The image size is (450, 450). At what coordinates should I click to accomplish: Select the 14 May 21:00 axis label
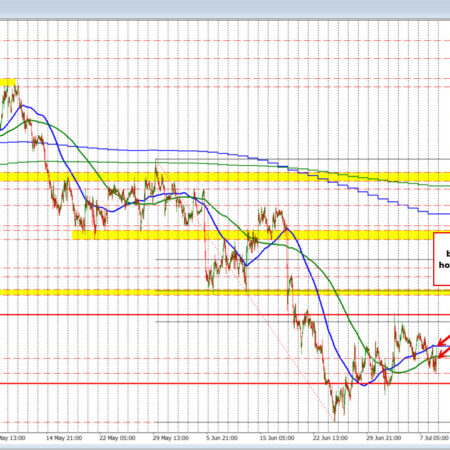[x=64, y=438]
